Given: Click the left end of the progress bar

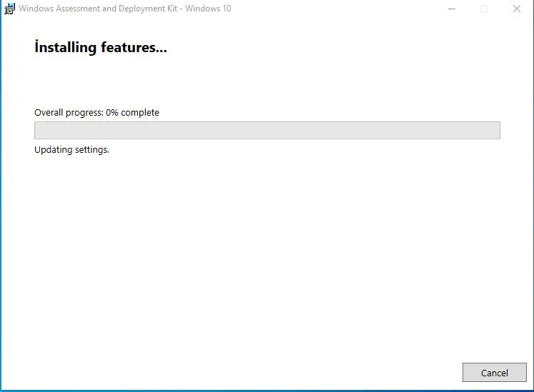Looking at the screenshot, I should (39, 130).
